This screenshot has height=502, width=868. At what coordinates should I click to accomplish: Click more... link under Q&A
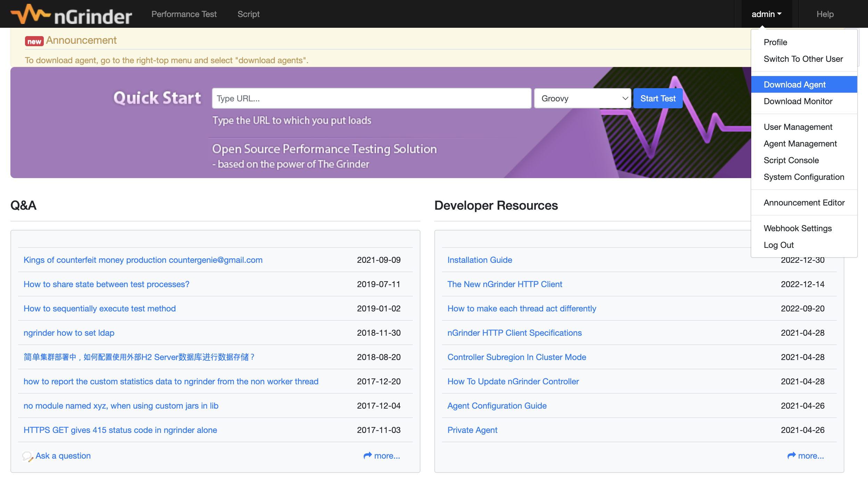click(x=387, y=456)
